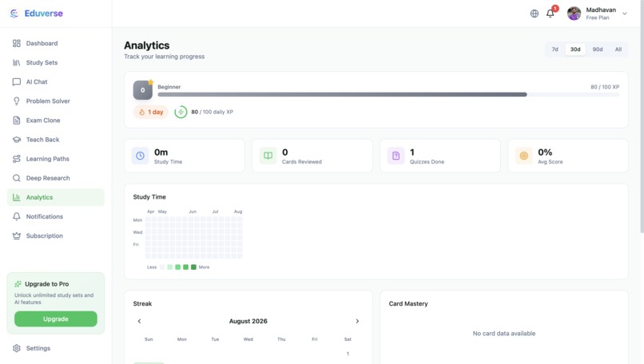644x364 pixels.
Task: Click the daily XP ring icon
Action: coord(181,112)
